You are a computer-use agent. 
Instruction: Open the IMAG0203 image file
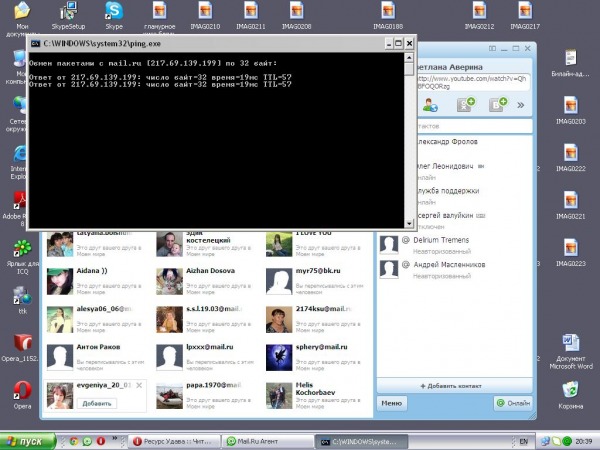pyautogui.click(x=571, y=110)
